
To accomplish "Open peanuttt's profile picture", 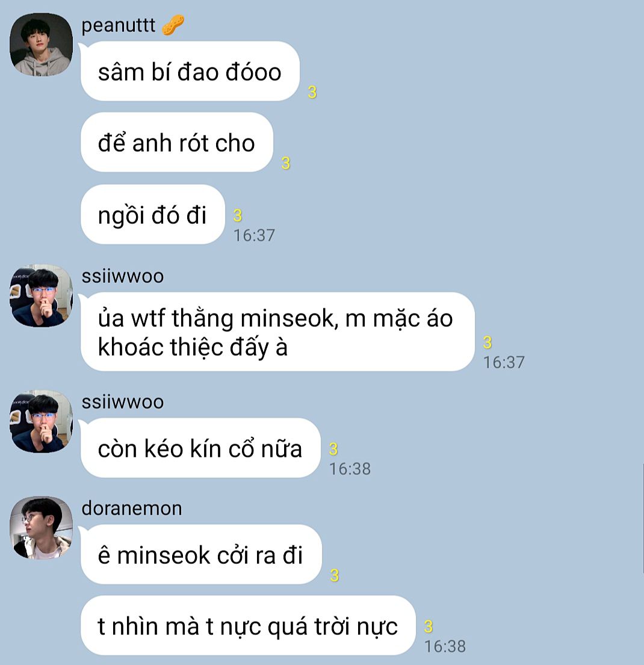I will coord(41,45).
